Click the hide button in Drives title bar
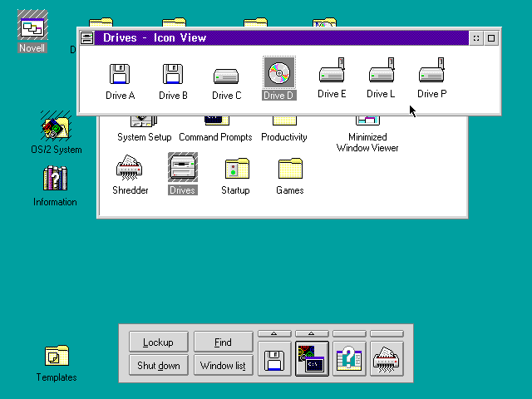This screenshot has height=399, width=532. click(476, 38)
